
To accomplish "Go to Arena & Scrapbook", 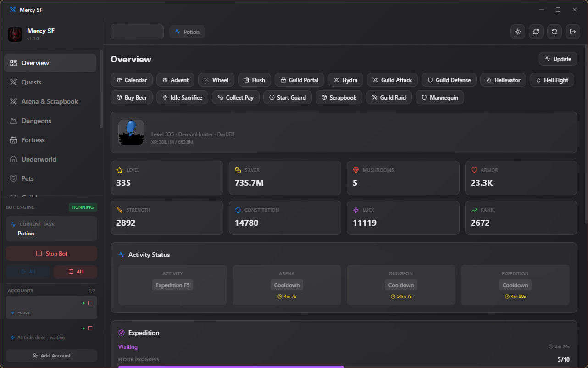I will pyautogui.click(x=50, y=101).
